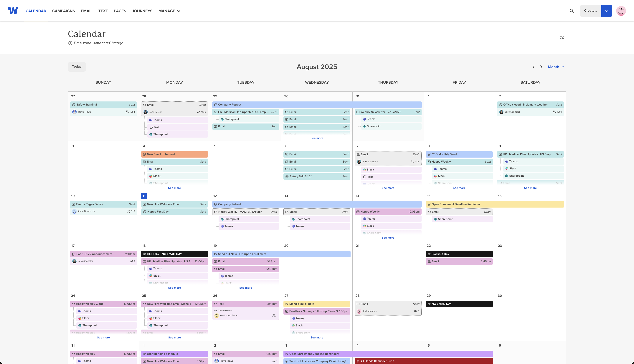
Task: Open New Hire Welcome Email Clone 5
Action: [x=174, y=304]
